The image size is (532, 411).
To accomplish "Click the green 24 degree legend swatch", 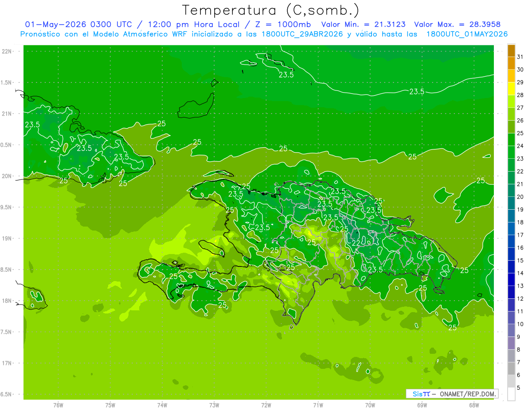I will click(x=511, y=140).
